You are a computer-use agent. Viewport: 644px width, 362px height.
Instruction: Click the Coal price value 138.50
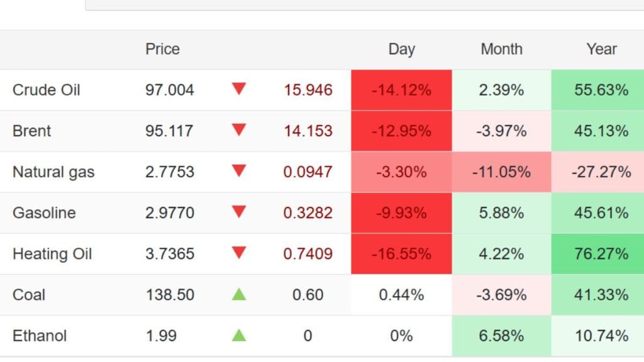pos(169,295)
